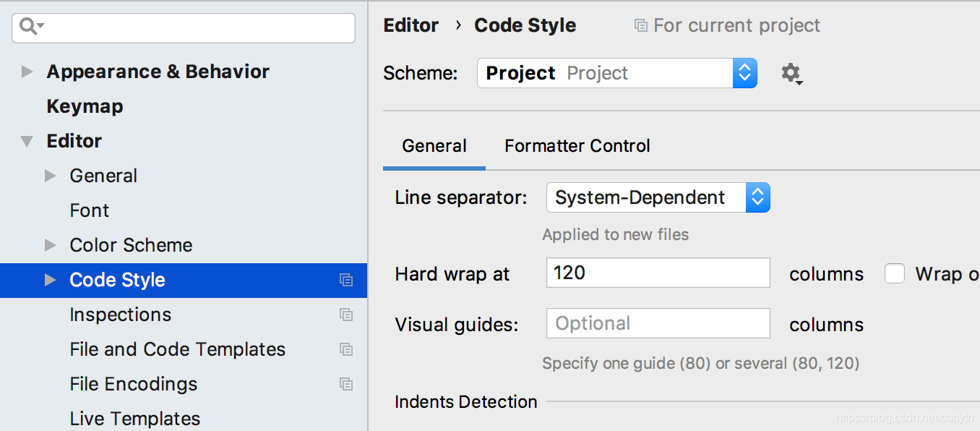
Task: Click the project-level icon beside Code Style
Action: 346,280
